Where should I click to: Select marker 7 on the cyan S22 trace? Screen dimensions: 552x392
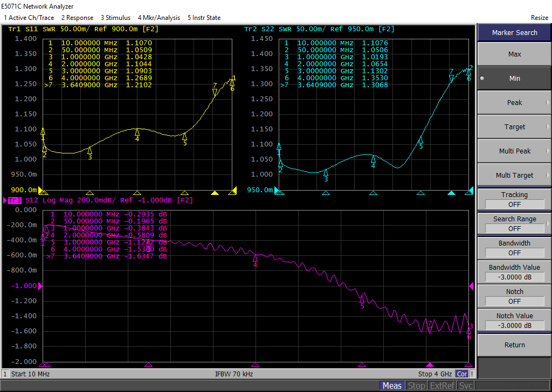pos(452,78)
